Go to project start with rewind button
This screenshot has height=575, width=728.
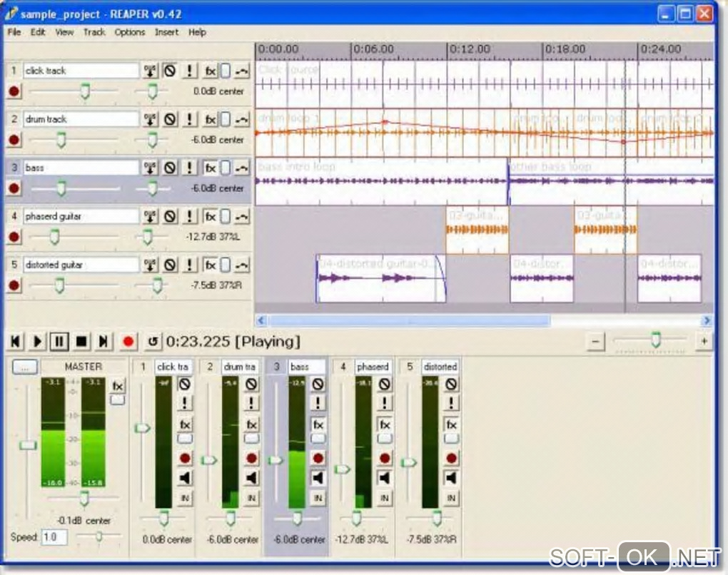coord(16,342)
